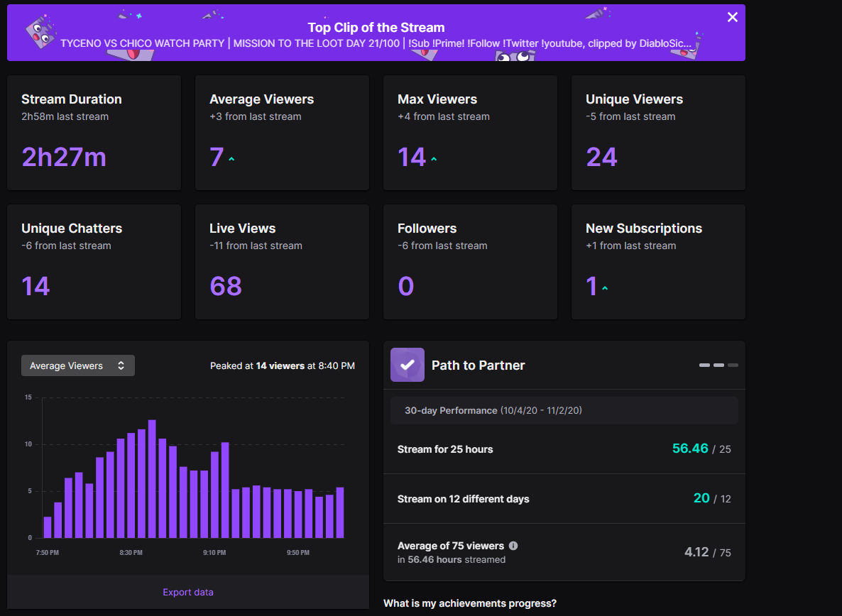Screen dimensions: 842x616
Task: Click the mascot character icon in the banner
Action: [40, 32]
